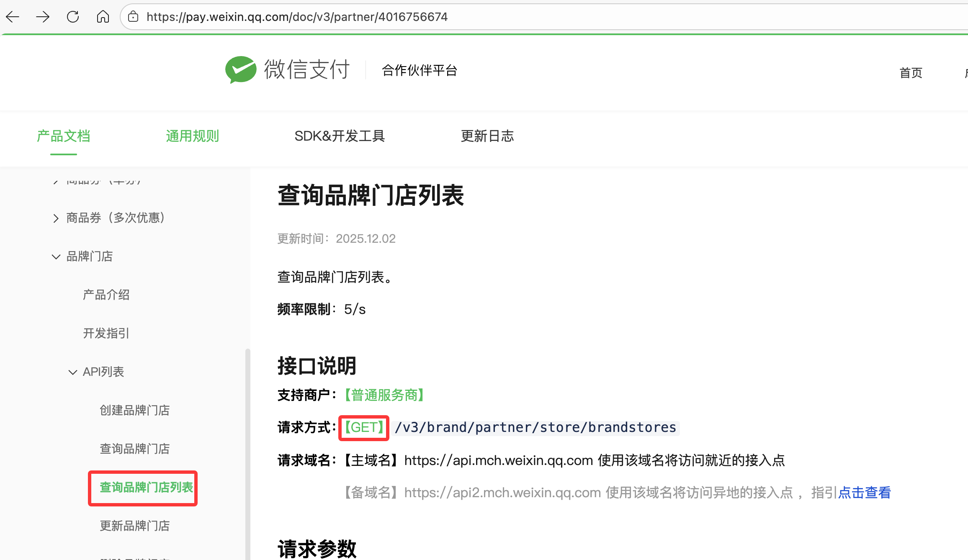This screenshot has height=560, width=968.
Task: Collapse the 品牌门店 section chevron
Action: pyautogui.click(x=56, y=257)
